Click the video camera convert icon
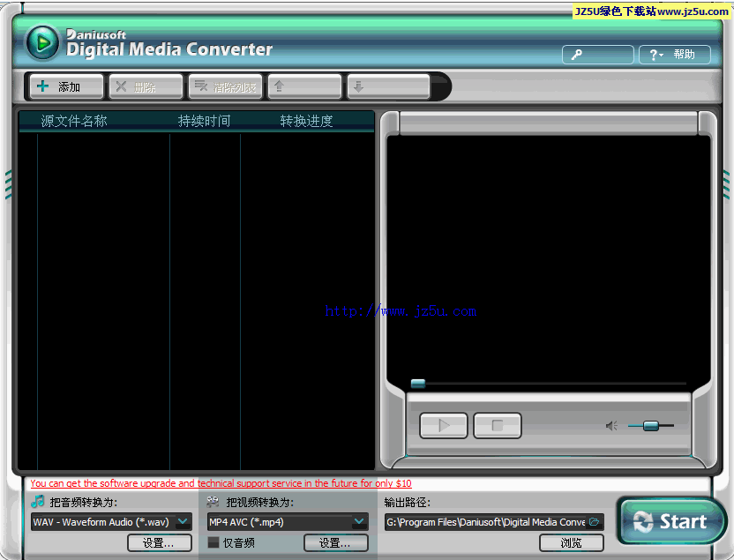Screen dimensions: 734x560 (x=213, y=502)
